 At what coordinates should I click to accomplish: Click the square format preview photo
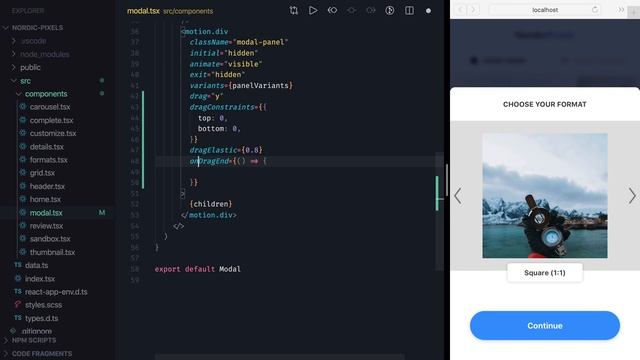(544, 196)
